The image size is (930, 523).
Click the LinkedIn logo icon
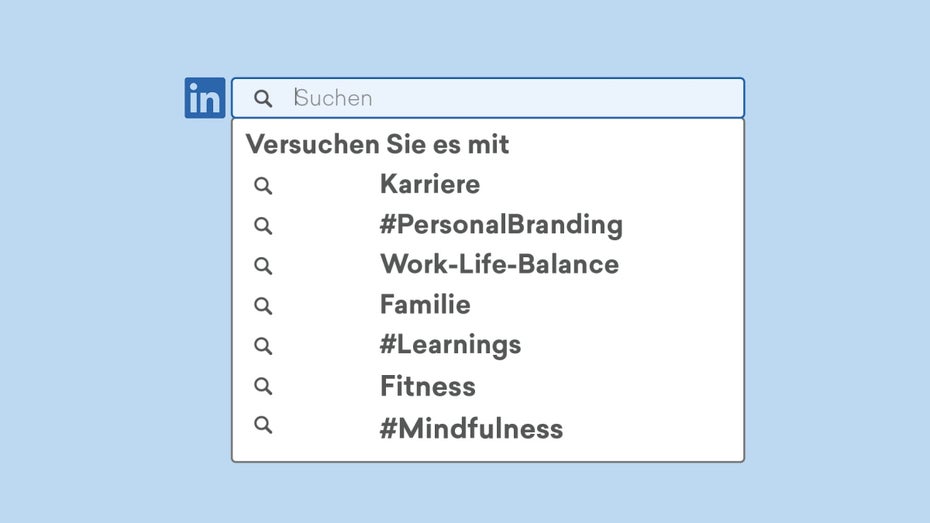[205, 98]
